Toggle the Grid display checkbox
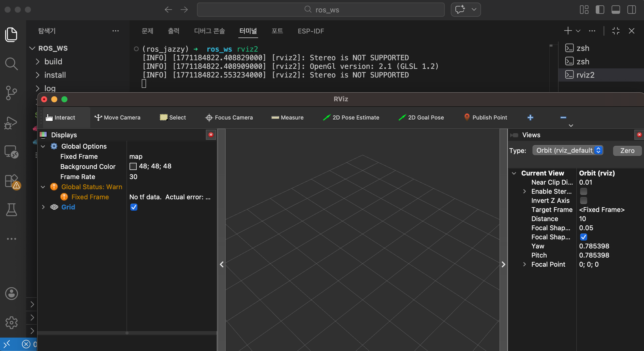Screen dimensions: 644x351 [x=134, y=207]
